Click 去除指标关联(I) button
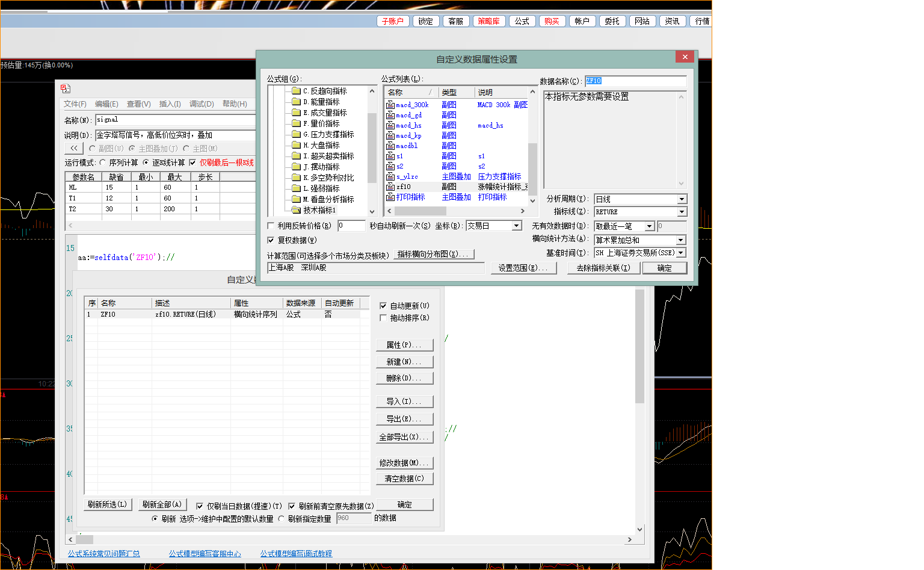924x570 pixels. pos(603,268)
